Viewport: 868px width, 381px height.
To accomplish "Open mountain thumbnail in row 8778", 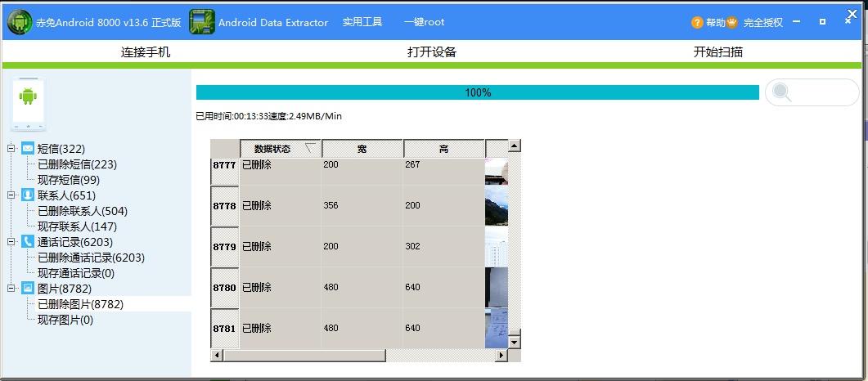I will point(496,206).
